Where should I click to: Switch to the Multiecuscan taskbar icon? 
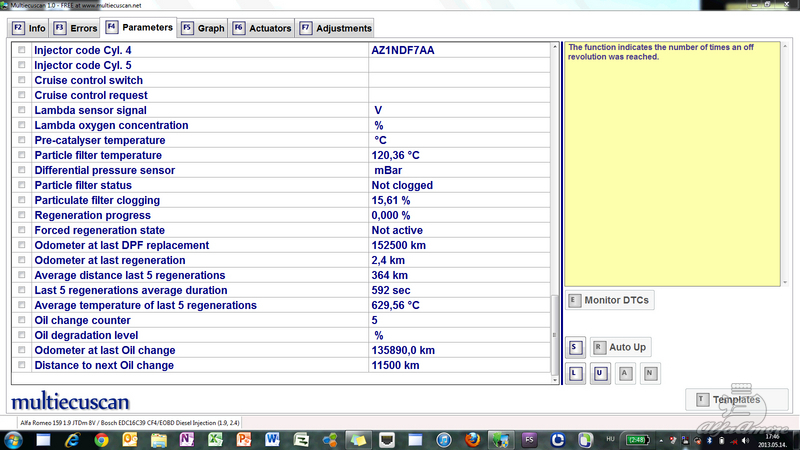point(501,440)
